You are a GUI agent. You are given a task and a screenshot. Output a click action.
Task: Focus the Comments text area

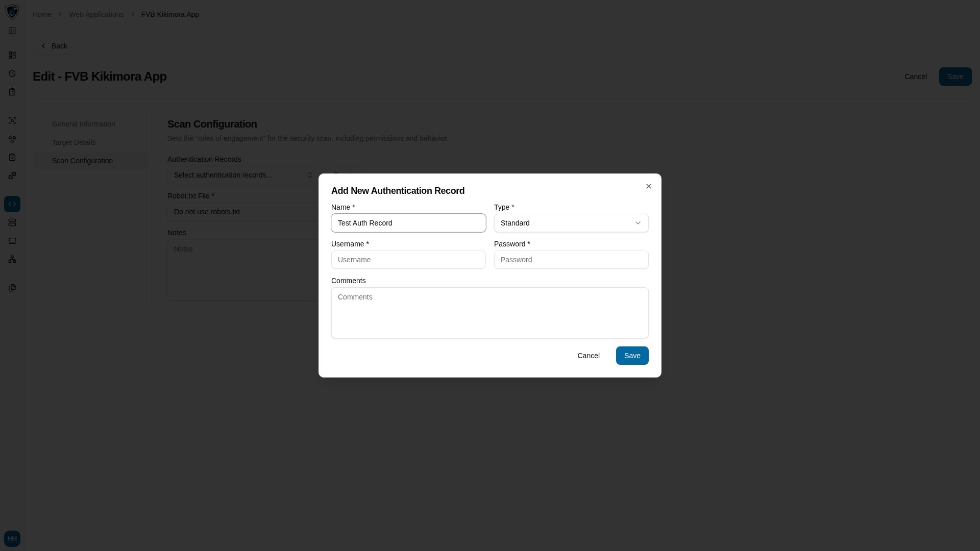(490, 313)
